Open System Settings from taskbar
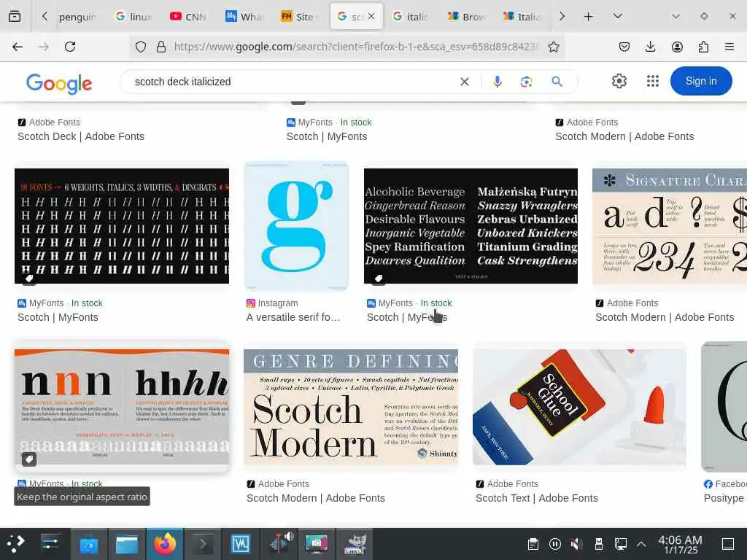This screenshot has height=560, width=747. tap(50, 543)
